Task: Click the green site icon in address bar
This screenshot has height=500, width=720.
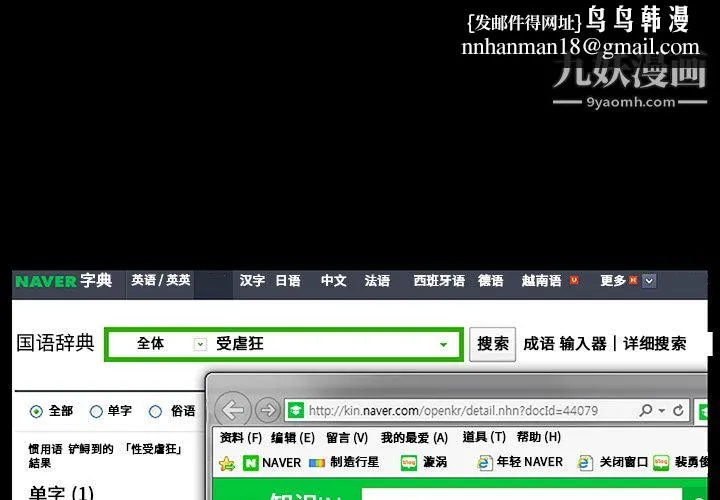Action: (x=296, y=410)
